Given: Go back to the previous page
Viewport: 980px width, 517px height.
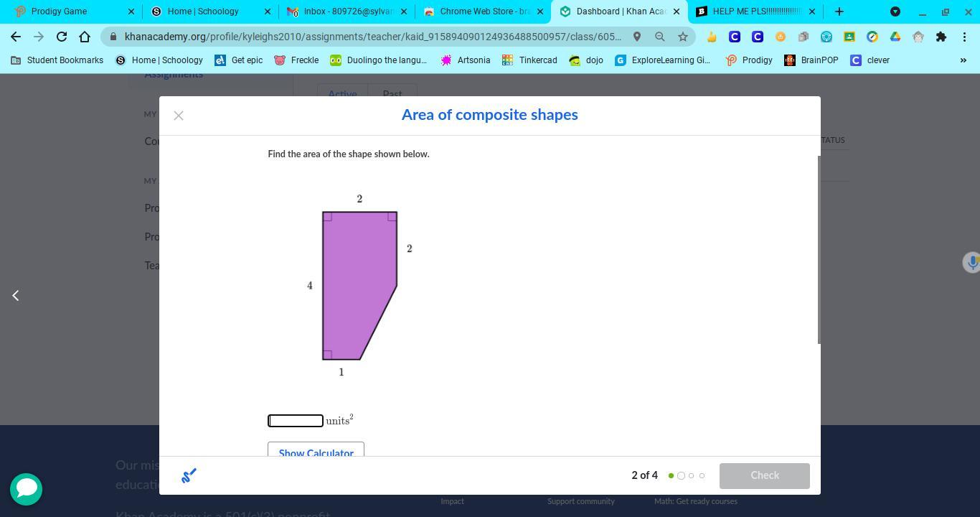Looking at the screenshot, I should [x=16, y=37].
